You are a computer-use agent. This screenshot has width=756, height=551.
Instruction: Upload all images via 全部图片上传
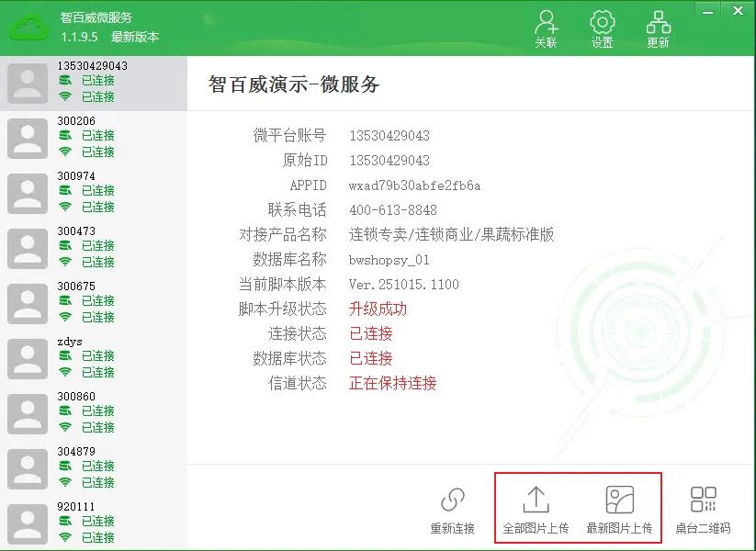pos(536,510)
